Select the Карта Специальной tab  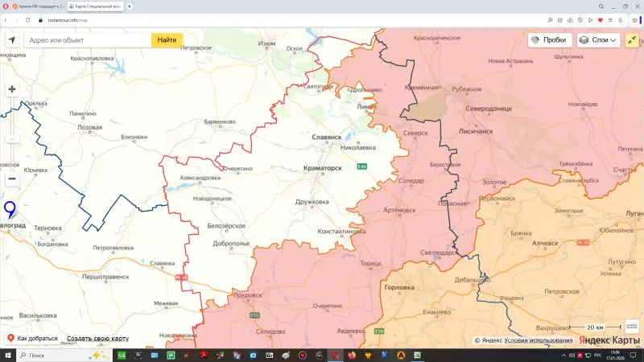point(93,6)
